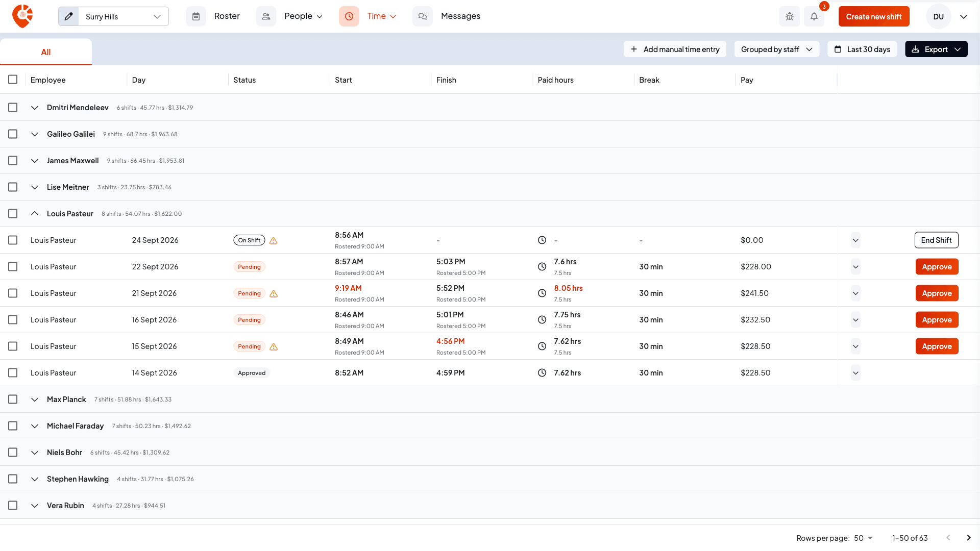Open the Messages menu item
980x551 pixels.
click(460, 16)
